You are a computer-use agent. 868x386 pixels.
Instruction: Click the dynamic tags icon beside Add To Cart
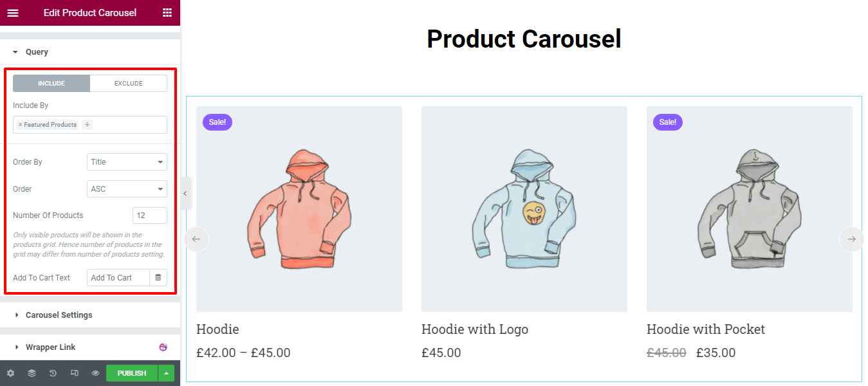tap(158, 278)
